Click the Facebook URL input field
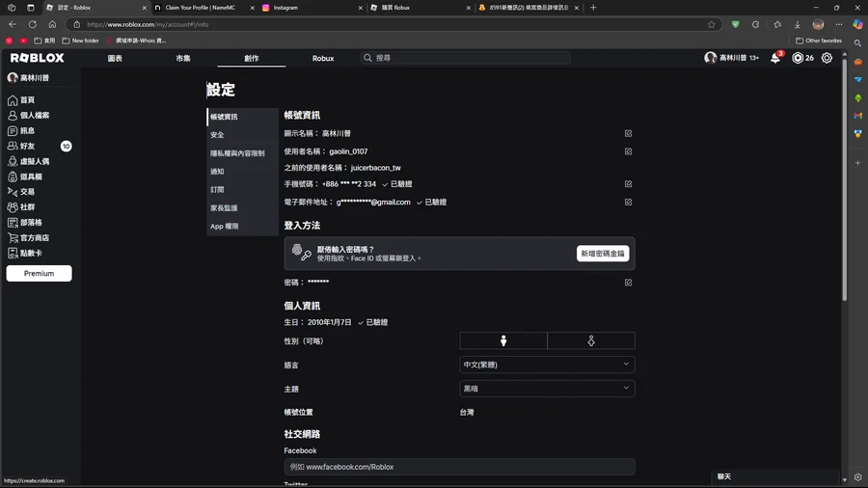 click(x=459, y=467)
